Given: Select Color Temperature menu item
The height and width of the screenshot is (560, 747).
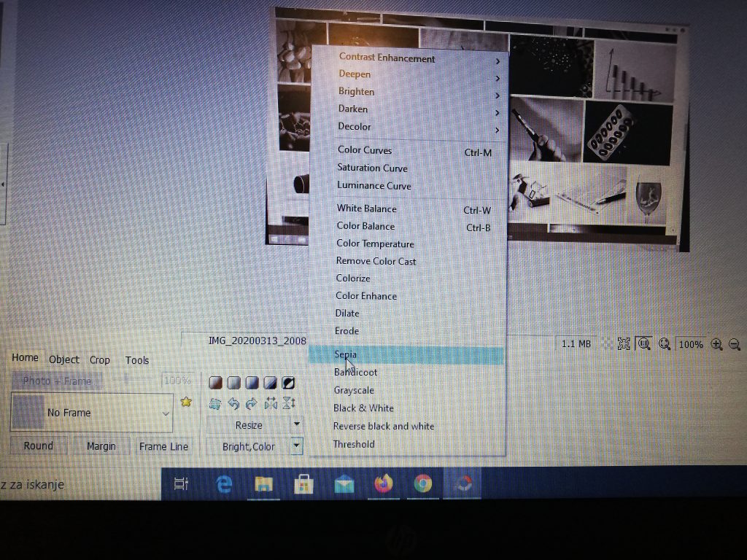Looking at the screenshot, I should tap(406, 244).
